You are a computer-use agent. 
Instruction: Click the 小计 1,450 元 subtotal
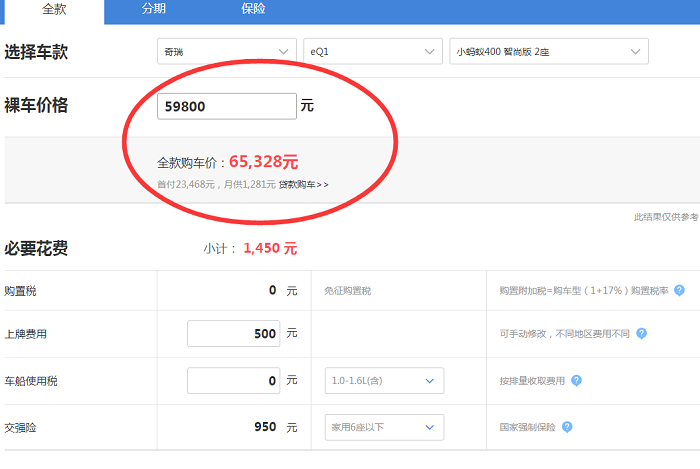250,248
